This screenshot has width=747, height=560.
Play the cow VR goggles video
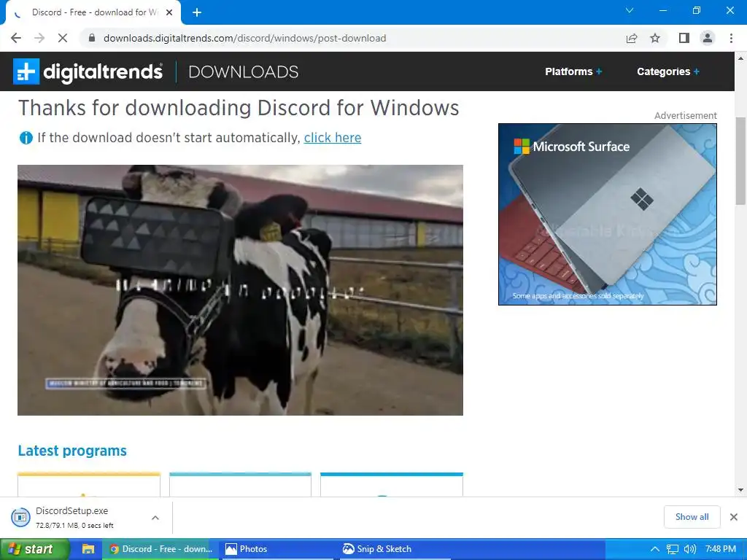240,290
